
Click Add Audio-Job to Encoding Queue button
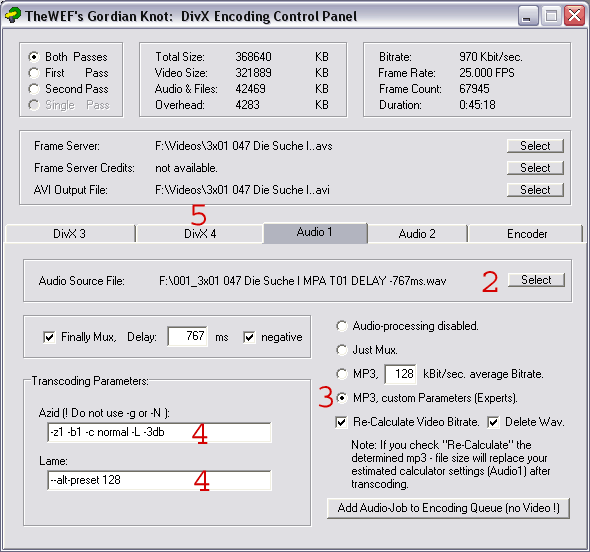[448, 508]
